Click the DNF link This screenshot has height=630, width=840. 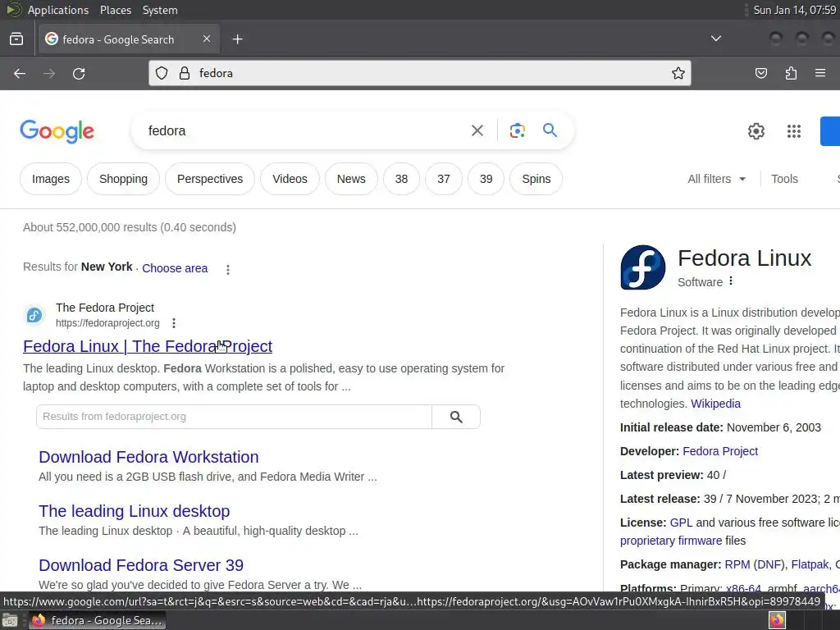click(x=769, y=564)
